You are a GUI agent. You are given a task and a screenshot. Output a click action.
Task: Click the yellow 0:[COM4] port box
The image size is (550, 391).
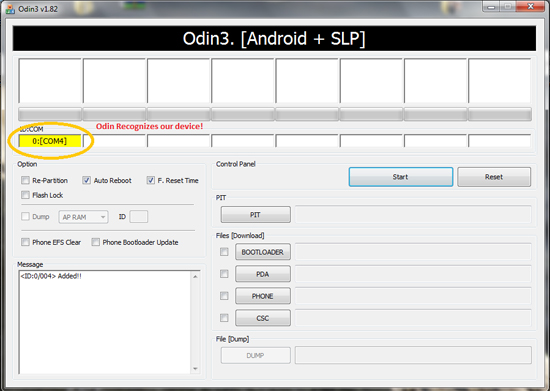(x=49, y=141)
